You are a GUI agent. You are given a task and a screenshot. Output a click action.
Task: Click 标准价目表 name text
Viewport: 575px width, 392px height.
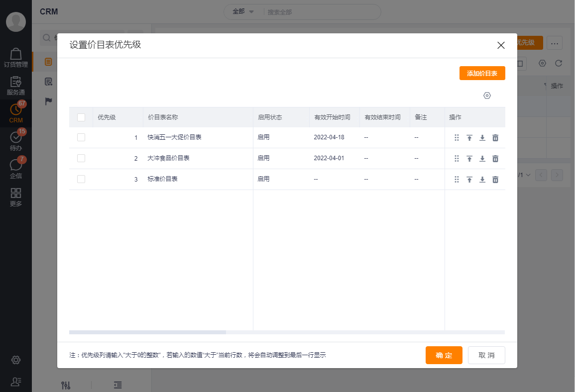click(162, 179)
